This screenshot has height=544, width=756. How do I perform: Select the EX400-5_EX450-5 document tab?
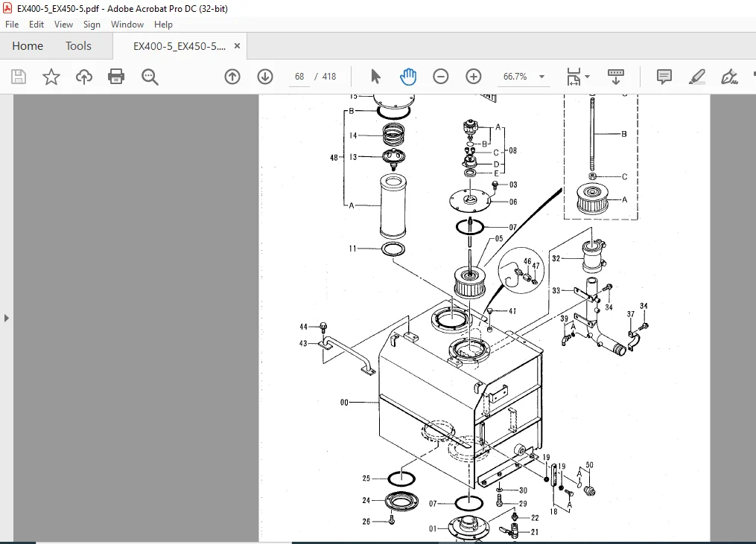click(x=180, y=46)
